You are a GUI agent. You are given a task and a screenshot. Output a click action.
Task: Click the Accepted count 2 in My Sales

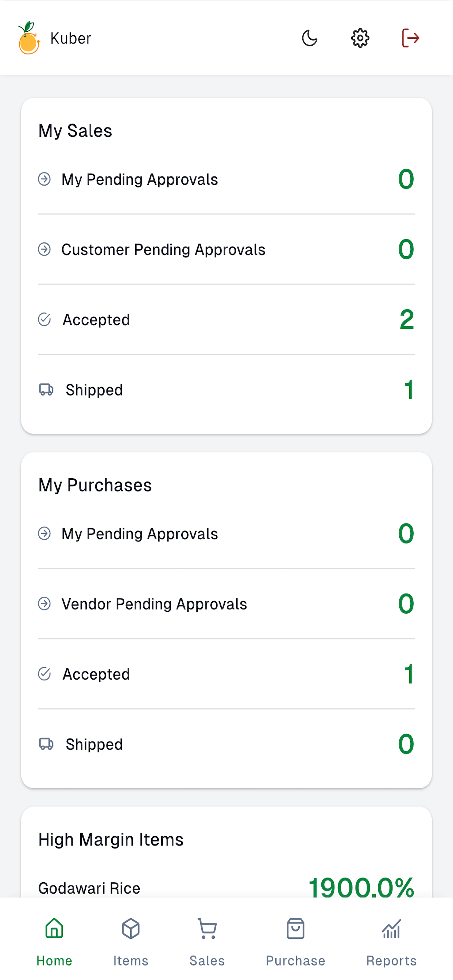tap(407, 320)
